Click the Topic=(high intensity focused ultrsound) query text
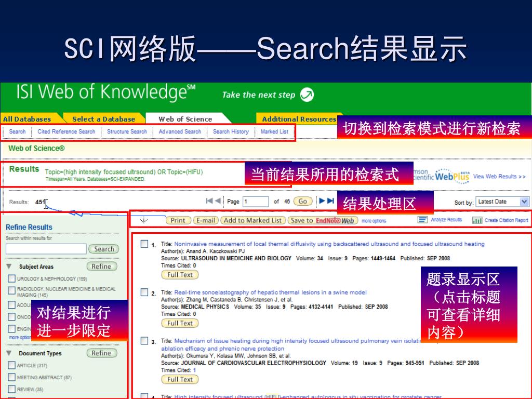This screenshot has height=399, width=532. pos(124,171)
